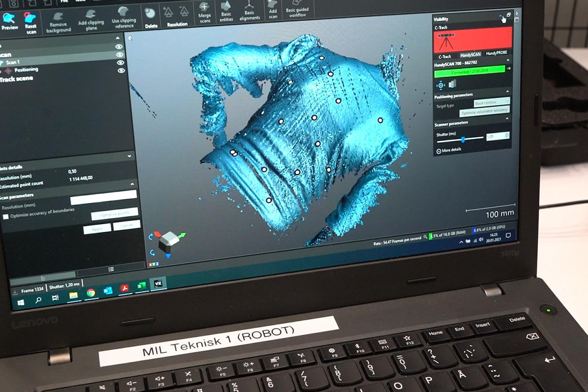Toggle visibility of Scan 1
The height and width of the screenshot is (392, 588).
click(119, 63)
